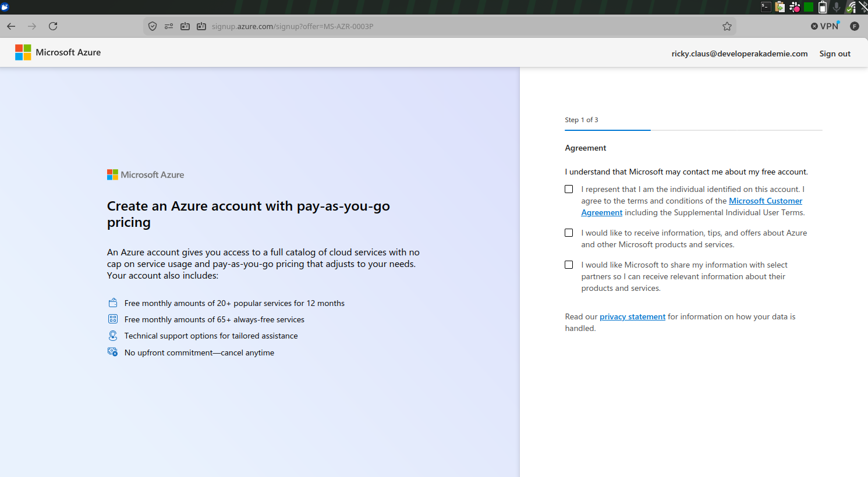
Task: Open Slack from the system tray
Action: (795, 7)
